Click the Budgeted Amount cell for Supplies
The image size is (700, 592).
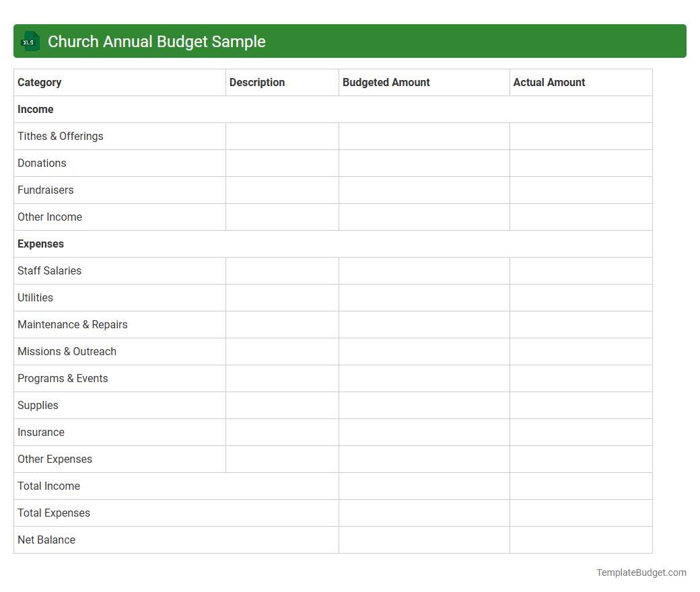coord(424,405)
